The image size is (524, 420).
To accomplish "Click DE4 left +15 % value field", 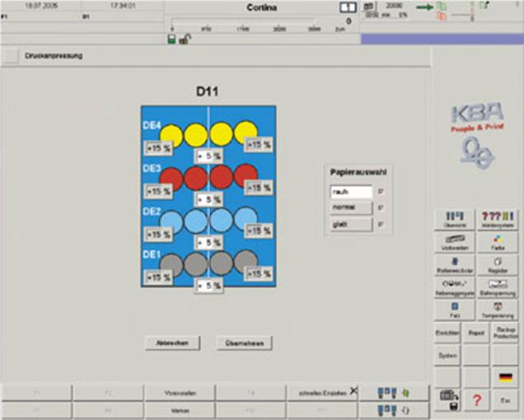I will [158, 148].
